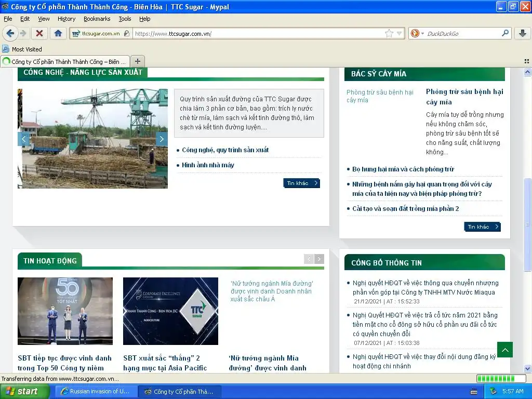Bookmark this page with the star icon

(x=389, y=33)
